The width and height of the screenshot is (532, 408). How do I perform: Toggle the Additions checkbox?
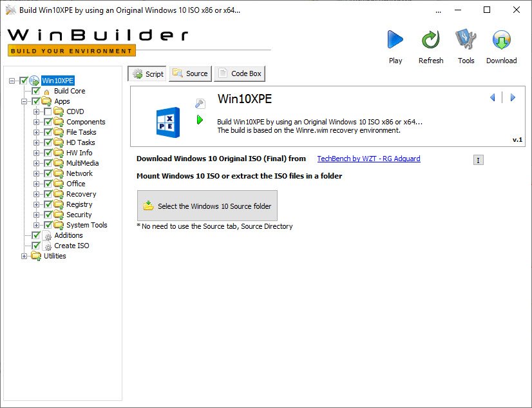36,235
